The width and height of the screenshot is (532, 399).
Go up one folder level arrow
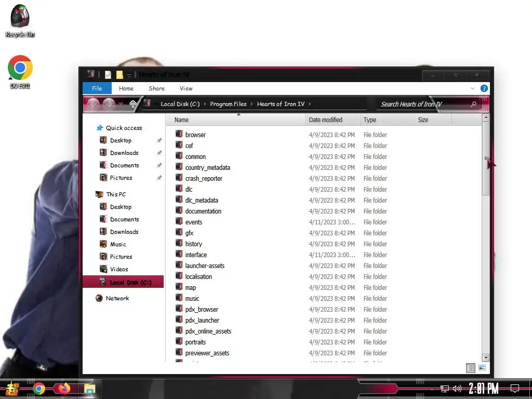click(x=132, y=104)
